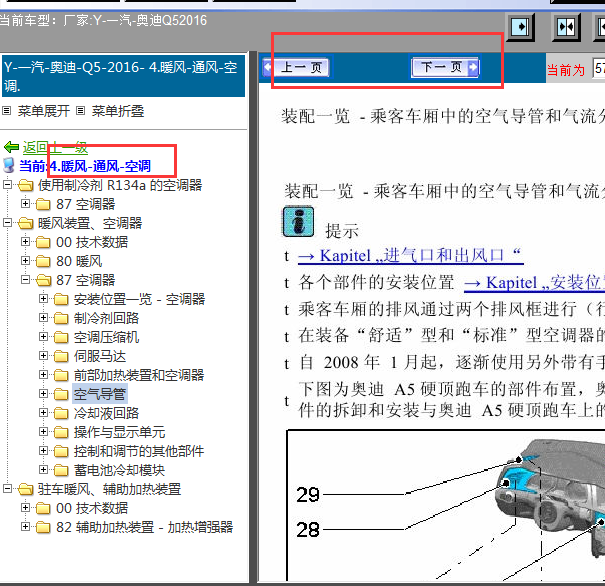
Task: Expand 82 辅助加热装置 - 加热增强器 node
Action: pos(25,527)
